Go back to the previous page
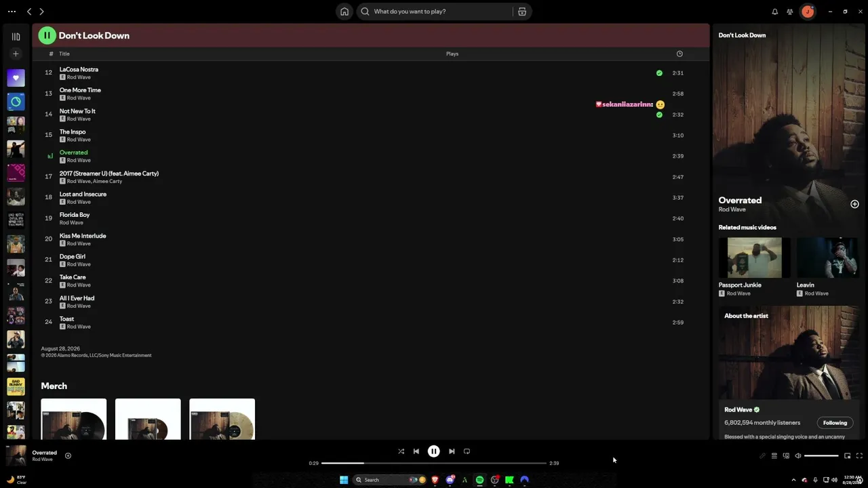The height and width of the screenshot is (488, 868). coord(29,12)
